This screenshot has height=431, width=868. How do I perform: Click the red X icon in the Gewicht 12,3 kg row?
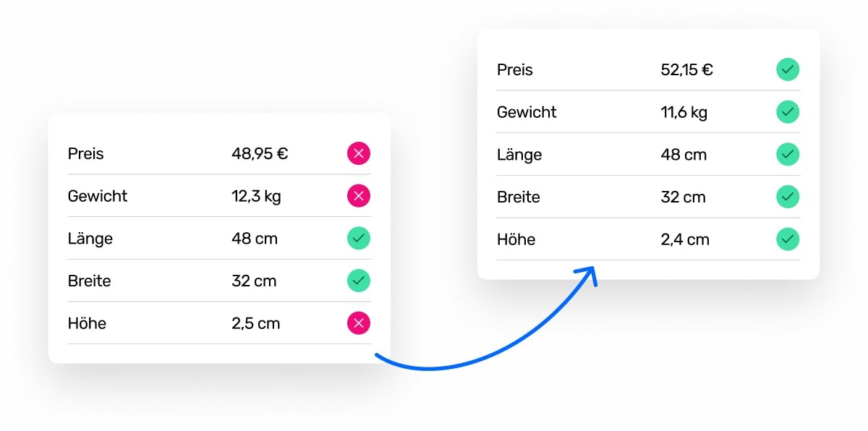tap(359, 196)
